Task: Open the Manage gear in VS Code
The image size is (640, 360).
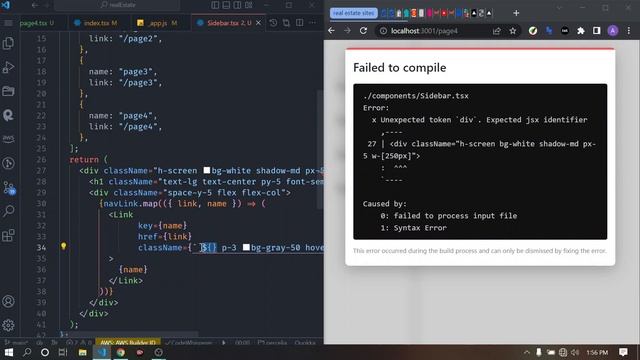Action: pos(8,325)
